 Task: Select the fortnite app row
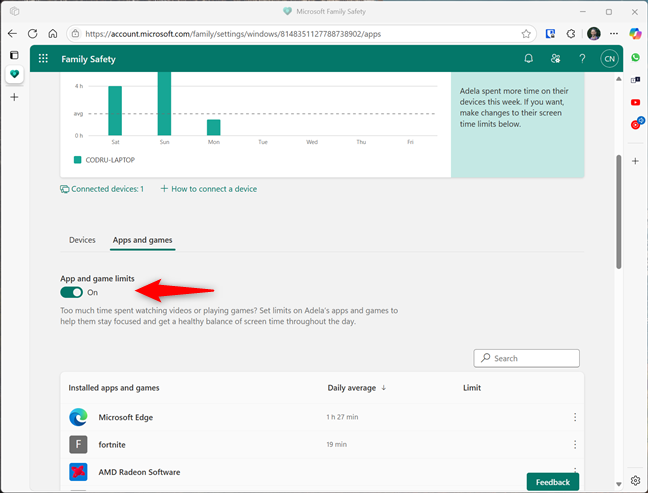pos(322,444)
